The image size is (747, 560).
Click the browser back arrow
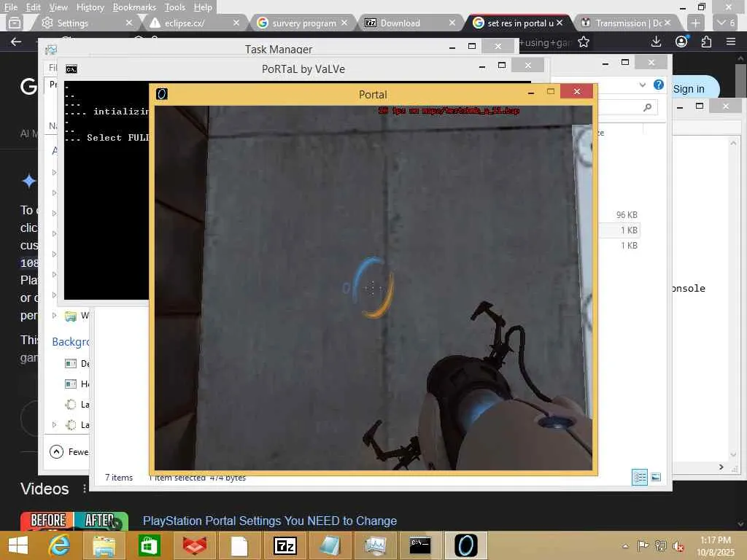[16, 42]
